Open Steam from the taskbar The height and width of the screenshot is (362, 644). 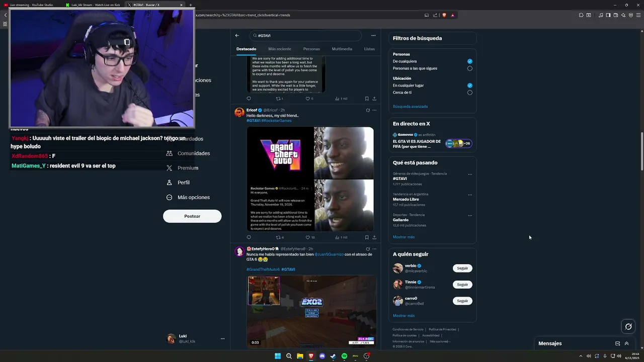pos(333,356)
